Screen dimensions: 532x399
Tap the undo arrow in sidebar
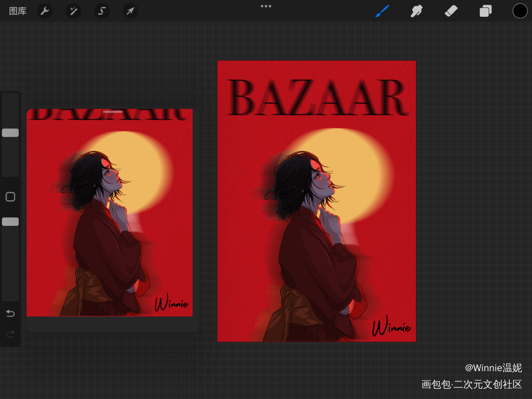10,313
